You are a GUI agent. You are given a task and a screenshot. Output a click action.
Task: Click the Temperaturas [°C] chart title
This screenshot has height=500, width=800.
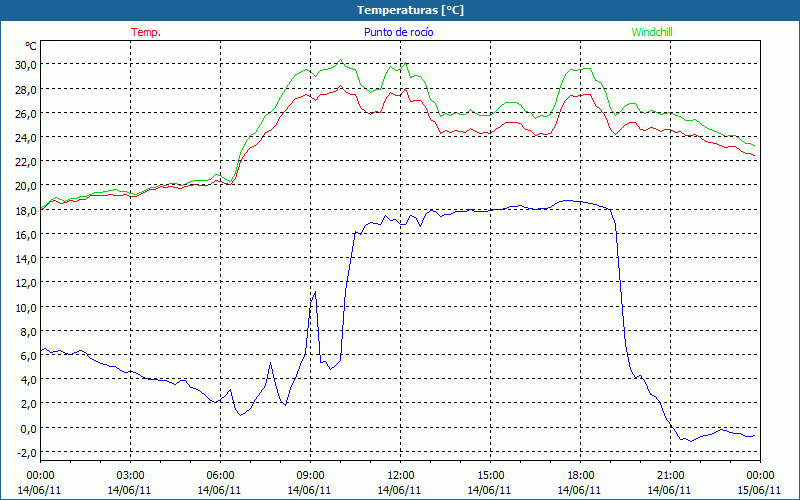pos(410,10)
